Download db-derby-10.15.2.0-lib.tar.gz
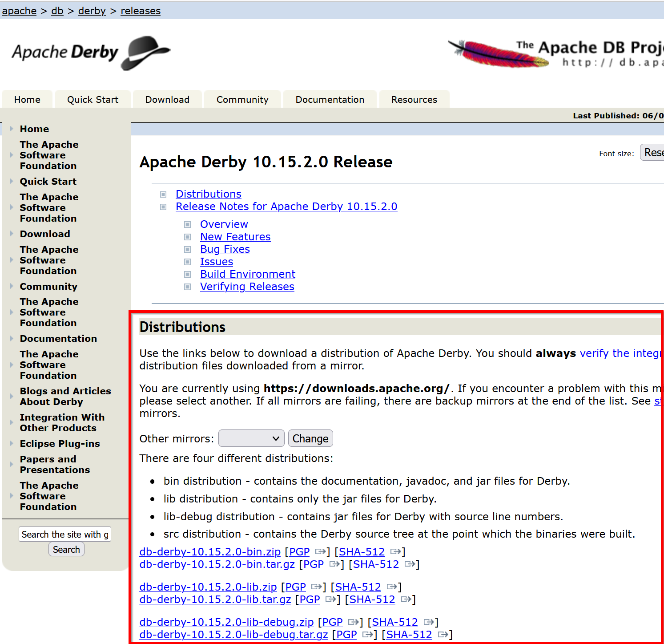This screenshot has height=644, width=664. tap(215, 599)
